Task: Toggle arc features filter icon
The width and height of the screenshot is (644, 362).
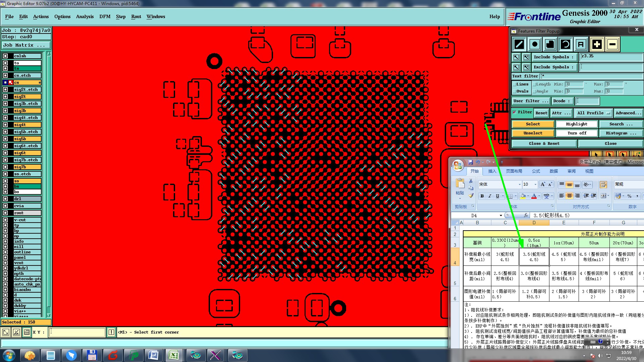Action: coord(566,44)
